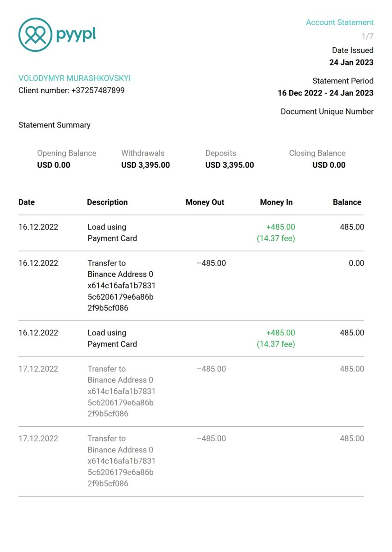
Task: Click the page indicator 1/7
Action: click(x=368, y=36)
